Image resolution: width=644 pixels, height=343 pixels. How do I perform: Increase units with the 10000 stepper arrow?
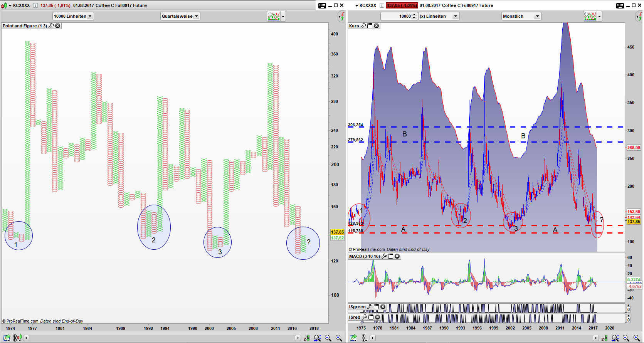click(414, 15)
